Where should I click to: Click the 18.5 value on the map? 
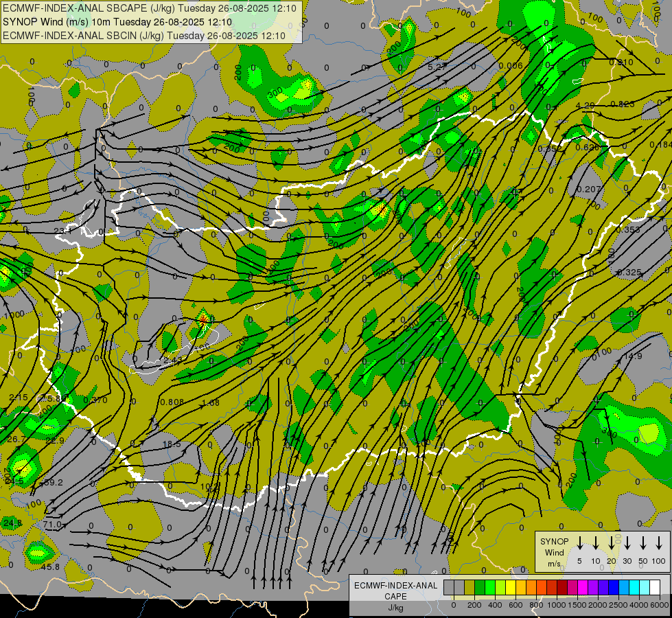click(x=172, y=444)
